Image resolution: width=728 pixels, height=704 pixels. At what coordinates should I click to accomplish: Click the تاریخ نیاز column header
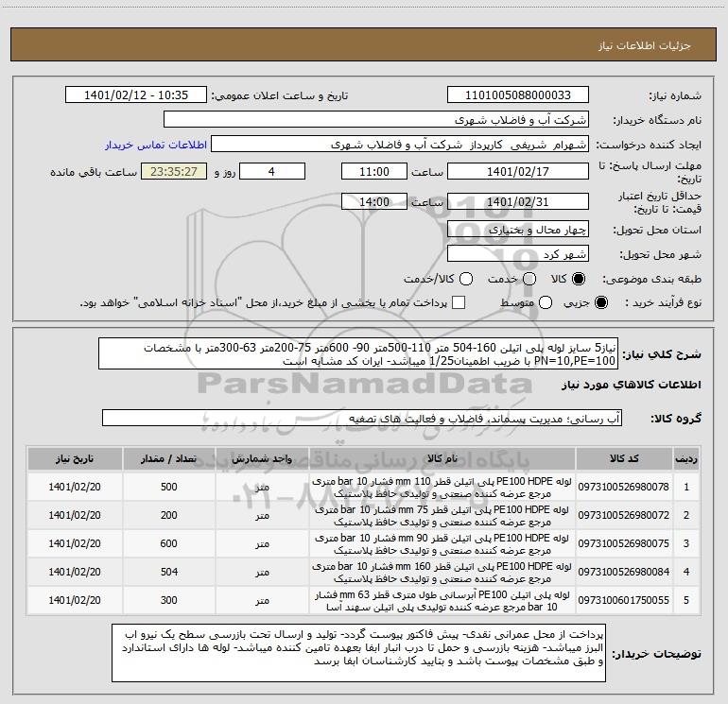(x=75, y=458)
